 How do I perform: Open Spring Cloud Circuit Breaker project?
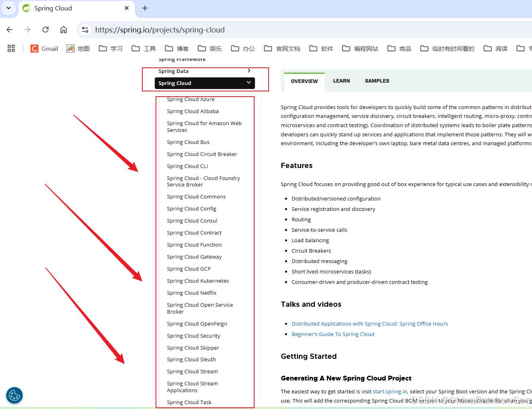[202, 154]
